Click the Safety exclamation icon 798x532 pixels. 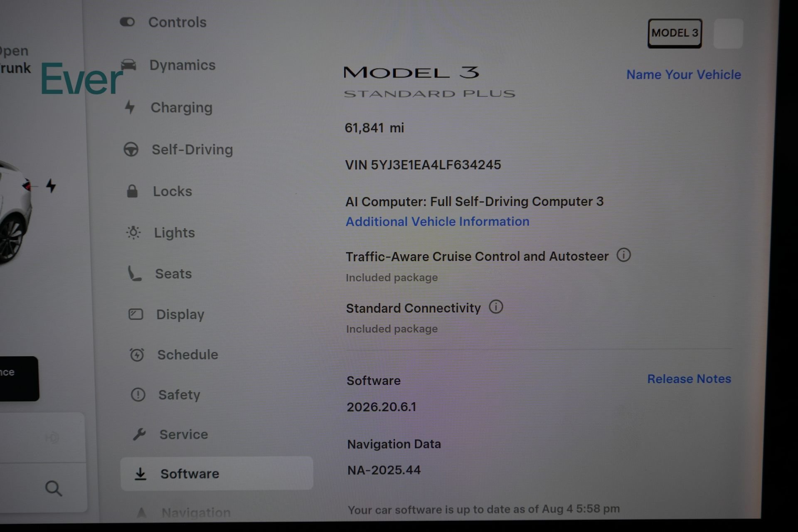(138, 394)
